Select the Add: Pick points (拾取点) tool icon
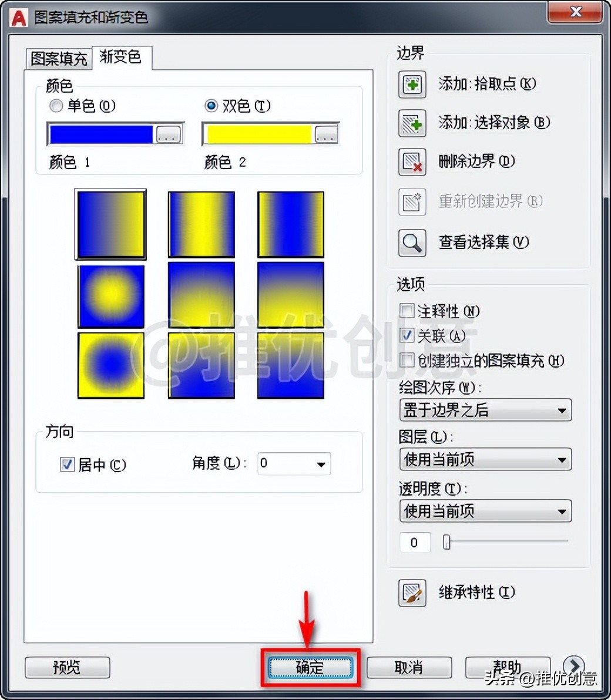The image size is (611, 700). pyautogui.click(x=412, y=84)
